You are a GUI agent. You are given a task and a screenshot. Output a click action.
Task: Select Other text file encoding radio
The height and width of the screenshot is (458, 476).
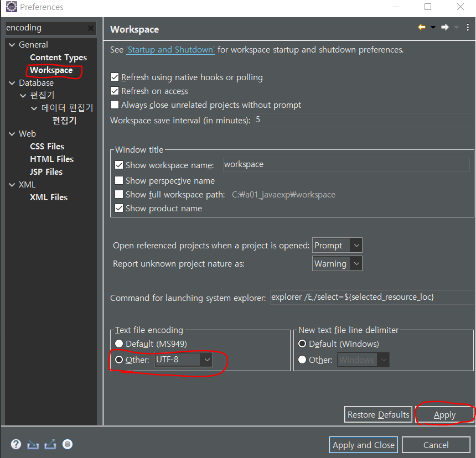point(119,360)
